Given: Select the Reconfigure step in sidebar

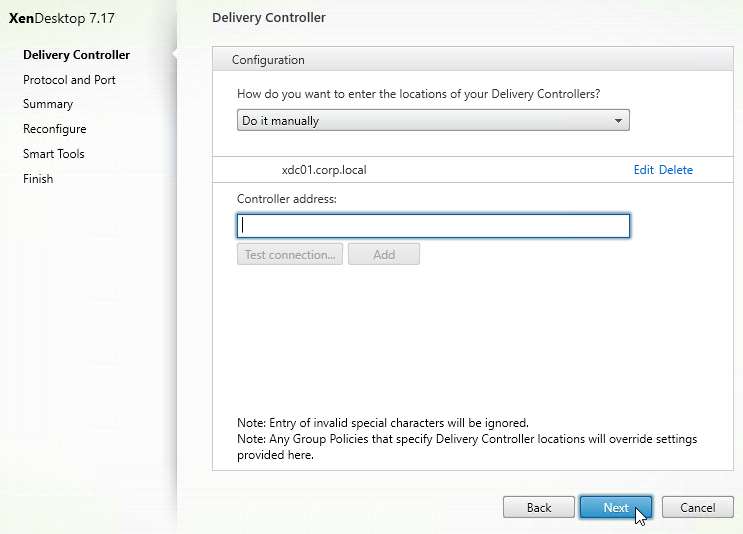Looking at the screenshot, I should click(x=54, y=129).
